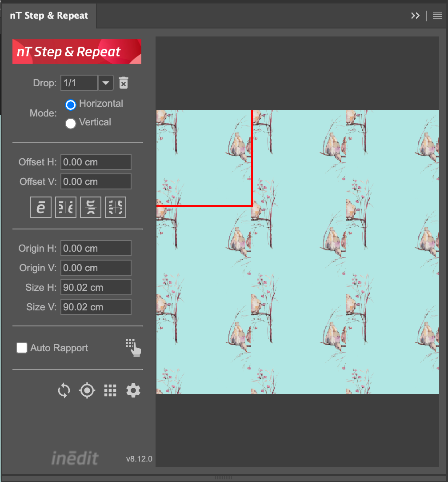Open the Drop dropdown arrow
Image resolution: width=448 pixels, height=482 pixels.
tap(106, 83)
